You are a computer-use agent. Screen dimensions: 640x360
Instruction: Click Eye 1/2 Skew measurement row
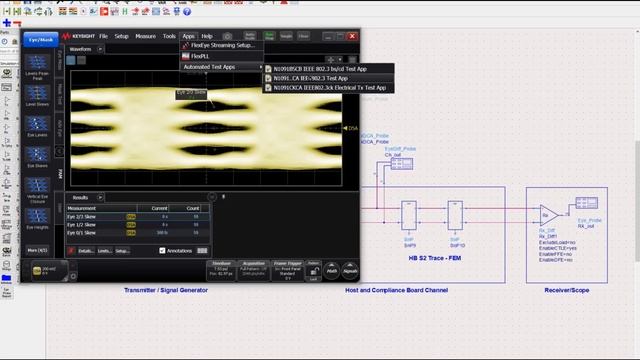click(x=138, y=225)
